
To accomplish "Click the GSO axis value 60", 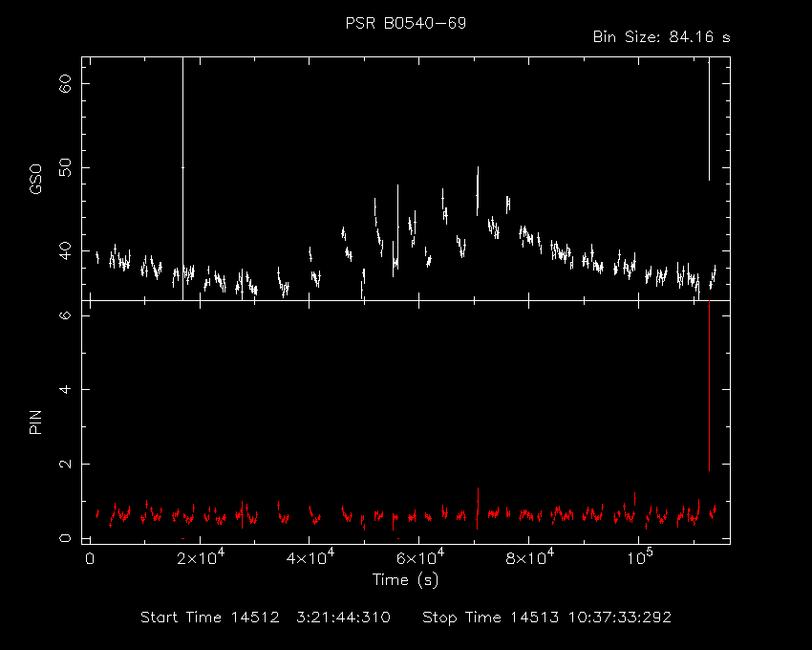I will coord(65,83).
